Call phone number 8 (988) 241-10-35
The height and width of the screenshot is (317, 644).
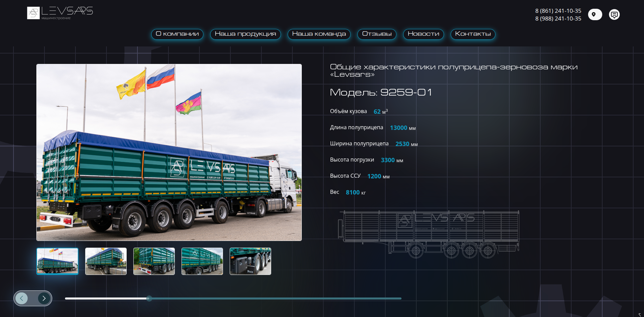click(x=558, y=19)
